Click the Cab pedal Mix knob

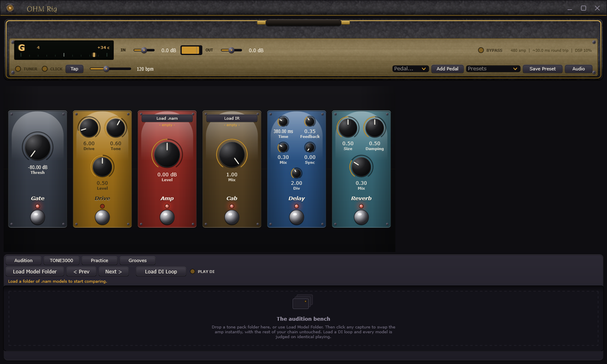pos(232,154)
